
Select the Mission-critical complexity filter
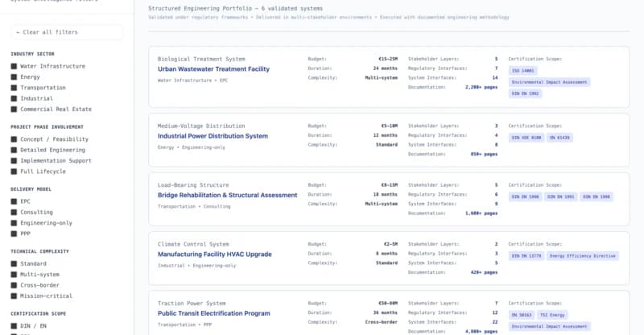(x=14, y=296)
